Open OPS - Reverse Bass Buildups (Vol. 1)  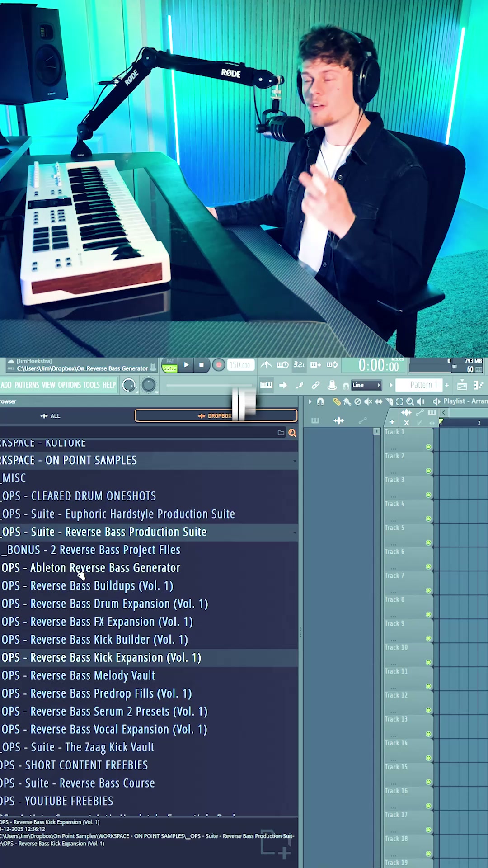click(149, 586)
